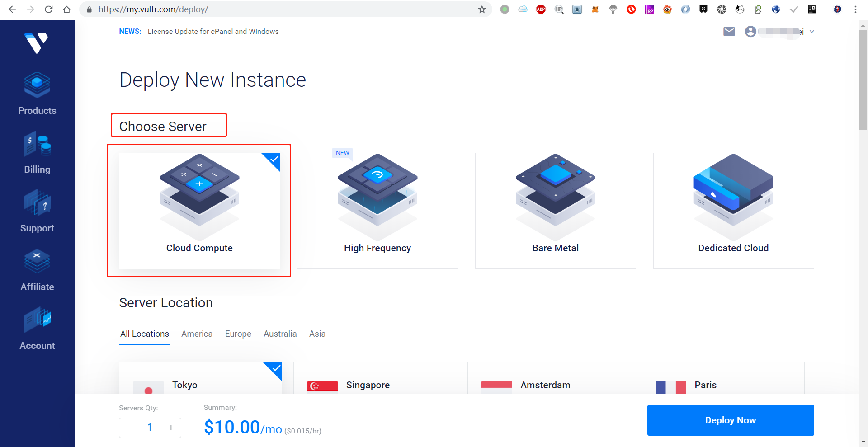
Task: Switch to Europe locations tab
Action: (x=238, y=334)
